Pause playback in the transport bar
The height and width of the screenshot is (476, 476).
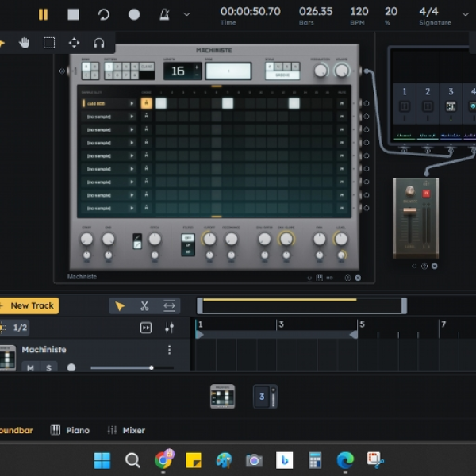click(x=43, y=14)
